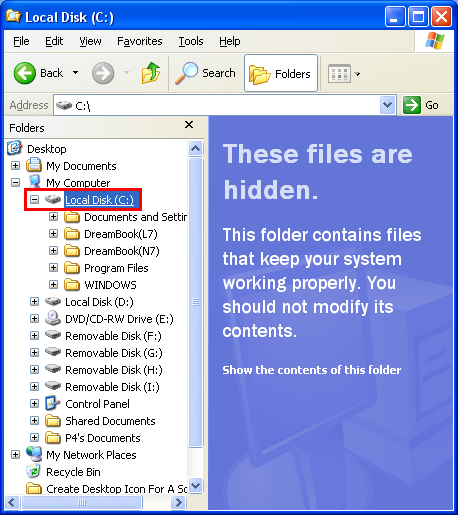Image resolution: width=458 pixels, height=515 pixels.
Task: Expand Removable Disk (H:) node
Action: coord(34,370)
